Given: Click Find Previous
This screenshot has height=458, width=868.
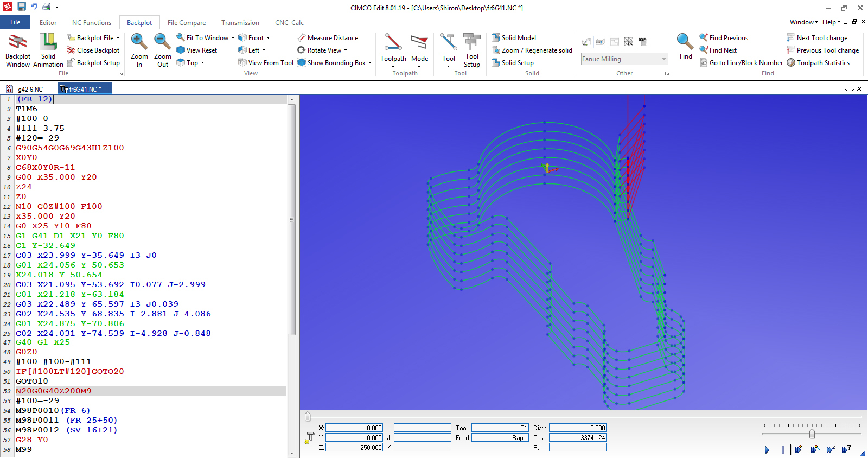Looking at the screenshot, I should coord(724,37).
